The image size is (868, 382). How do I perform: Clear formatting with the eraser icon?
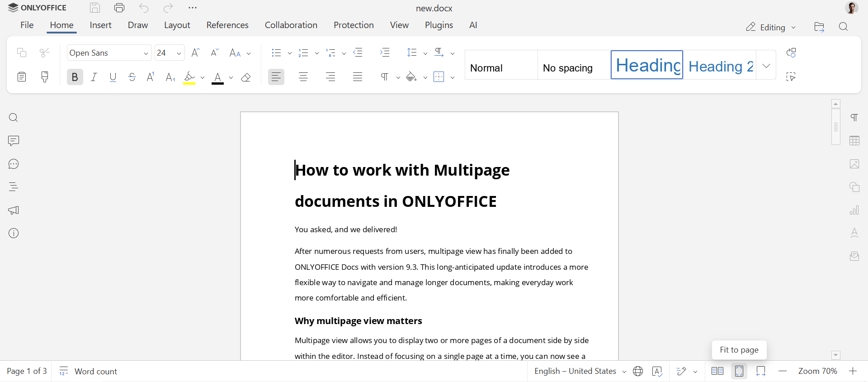[x=246, y=77]
